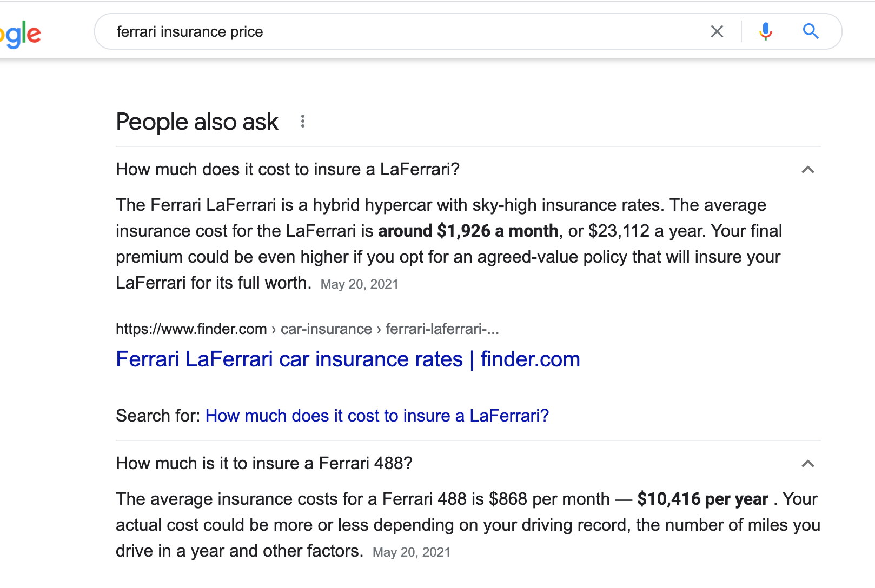Screen dimensions: 875x588
Task: Open People also ask three-dot options menu
Action: pos(303,122)
